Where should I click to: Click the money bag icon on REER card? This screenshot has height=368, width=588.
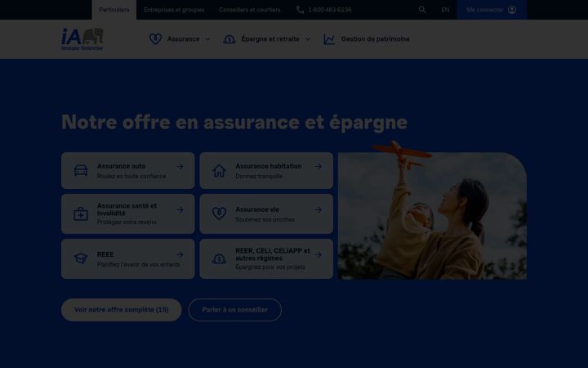219,258
